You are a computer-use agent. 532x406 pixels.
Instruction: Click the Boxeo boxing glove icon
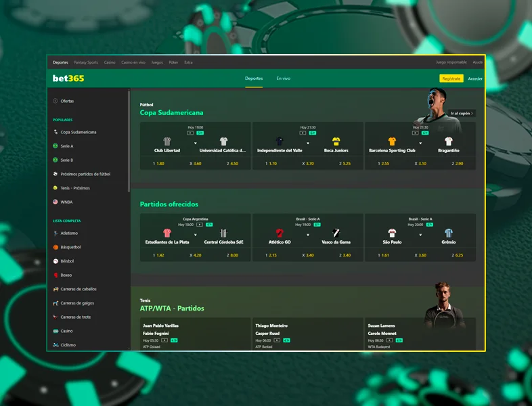[x=56, y=275]
